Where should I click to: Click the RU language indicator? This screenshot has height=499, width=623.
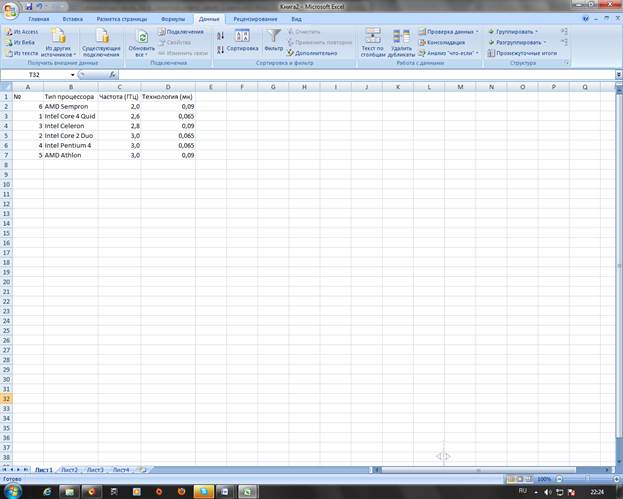(x=522, y=491)
